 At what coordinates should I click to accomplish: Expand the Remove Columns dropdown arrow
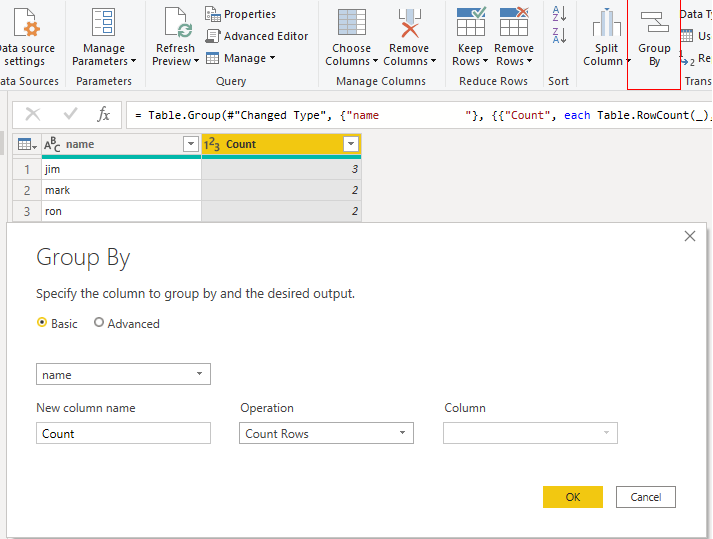click(x=433, y=61)
